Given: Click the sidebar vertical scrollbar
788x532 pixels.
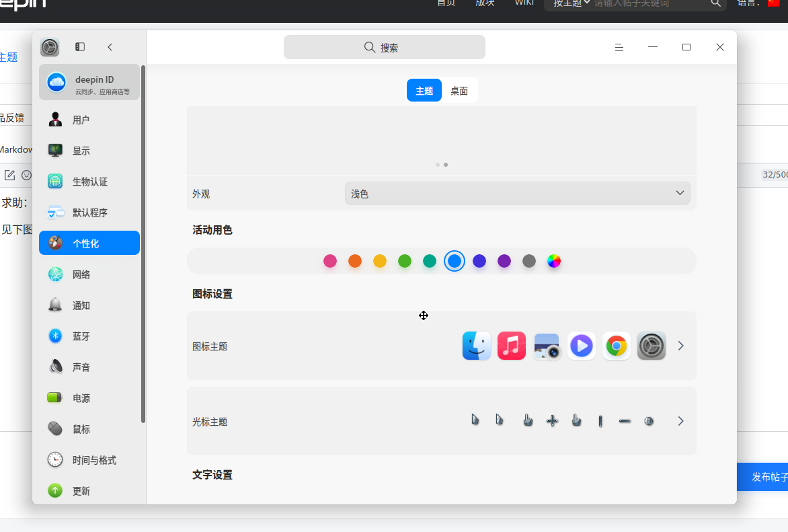Looking at the screenshot, I should click(143, 244).
